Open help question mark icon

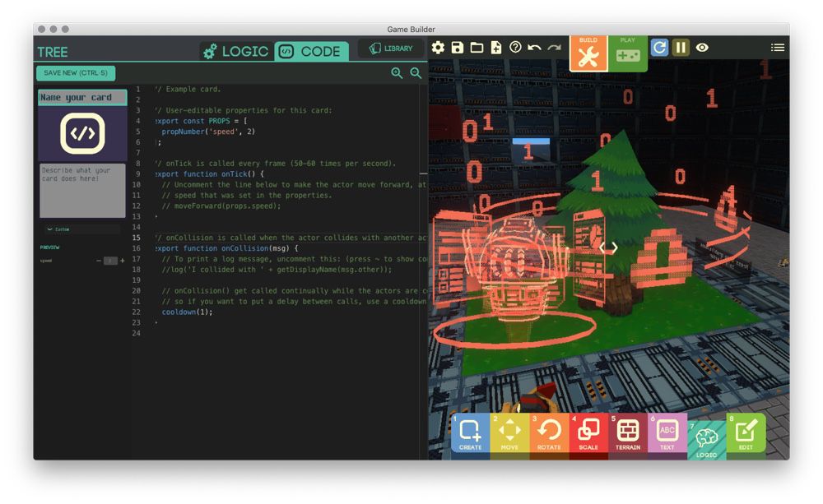(x=515, y=47)
